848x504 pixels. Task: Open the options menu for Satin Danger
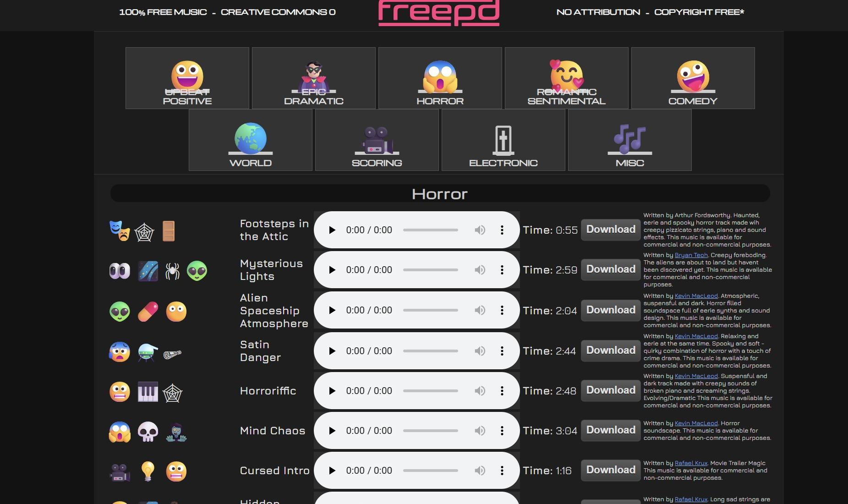click(x=502, y=351)
